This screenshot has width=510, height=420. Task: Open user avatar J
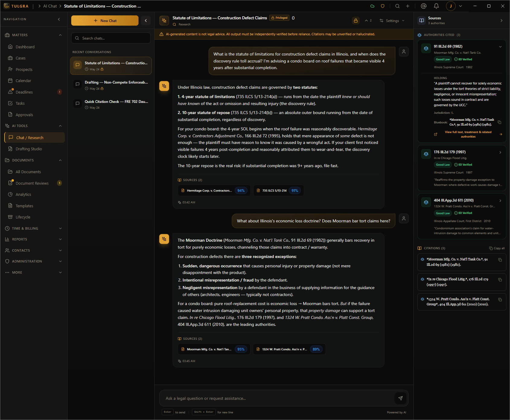coord(451,6)
